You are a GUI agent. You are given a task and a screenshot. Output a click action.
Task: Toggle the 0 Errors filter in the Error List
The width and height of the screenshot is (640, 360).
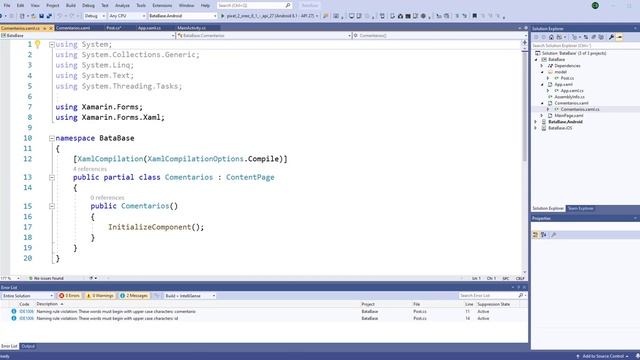(69, 296)
